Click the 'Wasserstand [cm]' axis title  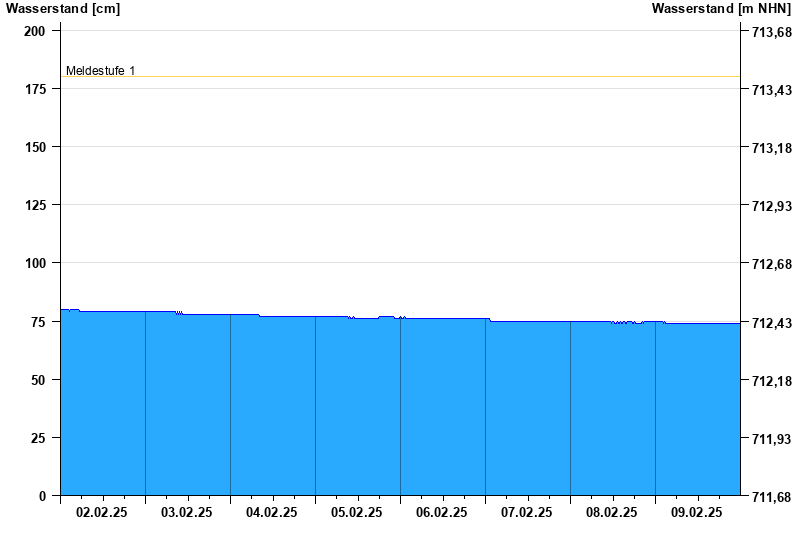62,9
